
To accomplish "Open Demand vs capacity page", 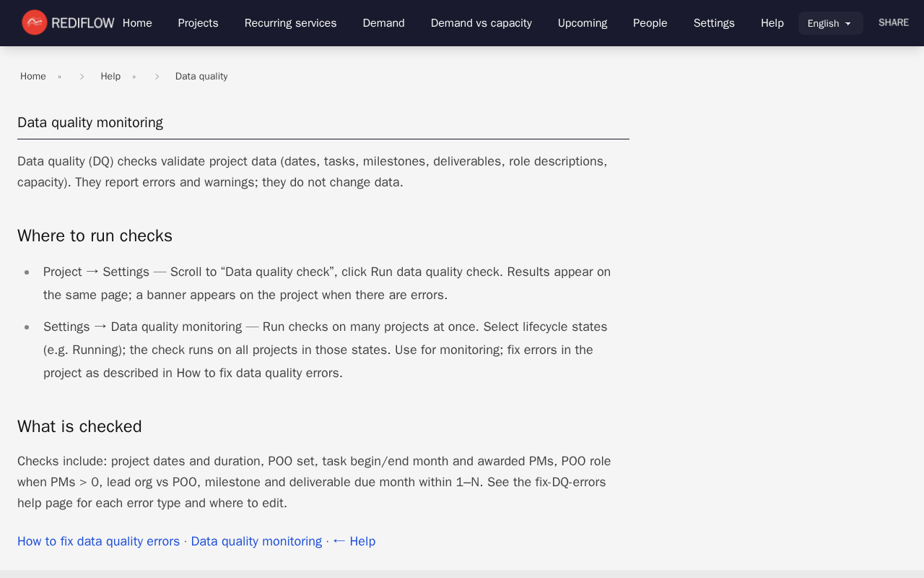I will (x=481, y=23).
